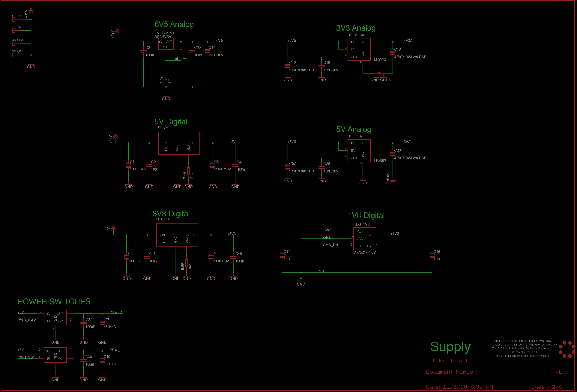
Task: Select capacitor C21 symbol
Action: tap(144, 51)
